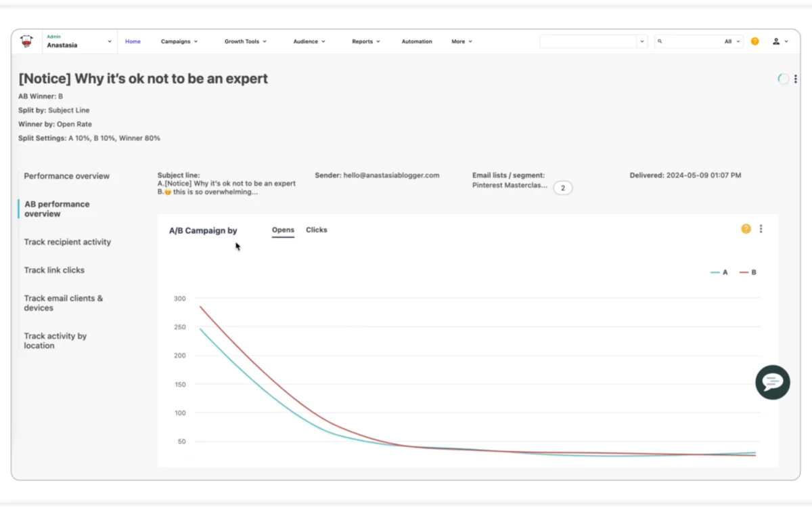Toggle series A in chart legend
The height and width of the screenshot is (508, 812).
click(719, 272)
